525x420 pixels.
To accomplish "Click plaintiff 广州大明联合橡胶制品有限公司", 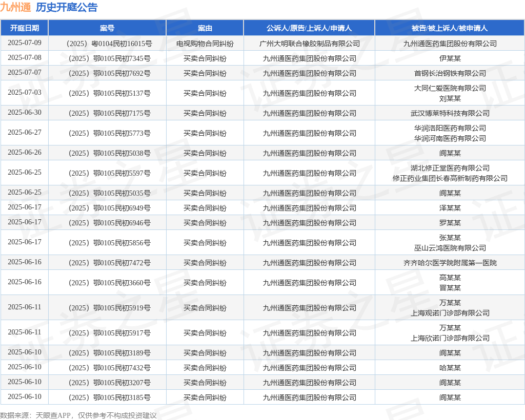I will [309, 44].
